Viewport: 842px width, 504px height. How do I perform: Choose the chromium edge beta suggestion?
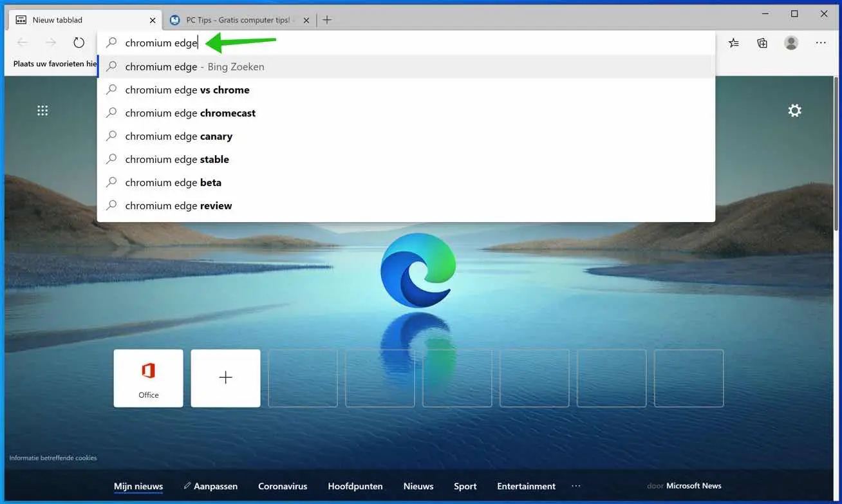(x=406, y=183)
